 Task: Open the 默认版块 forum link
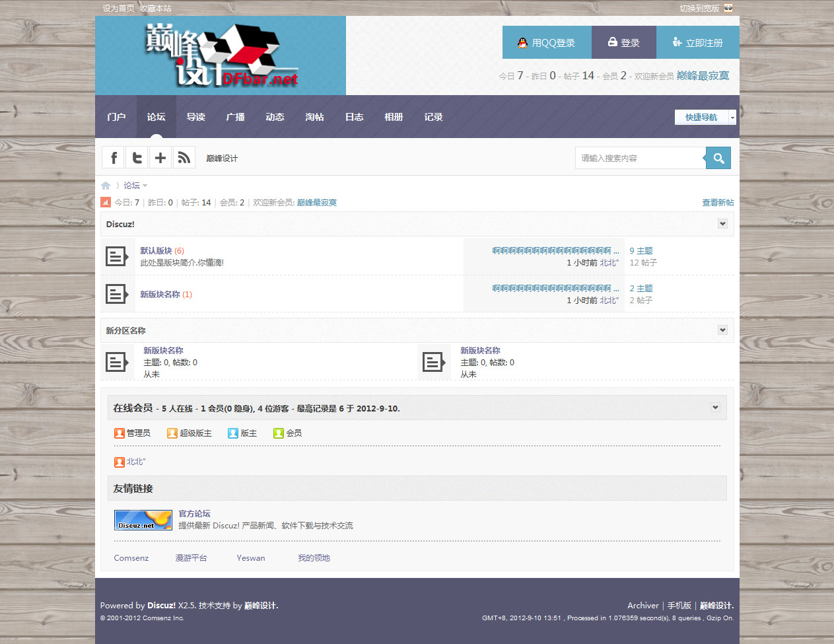[156, 251]
